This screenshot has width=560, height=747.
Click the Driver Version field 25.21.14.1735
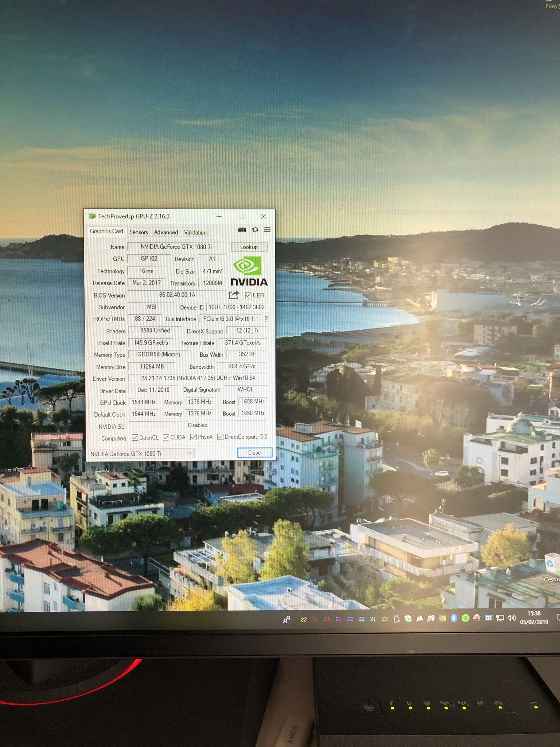tap(198, 378)
